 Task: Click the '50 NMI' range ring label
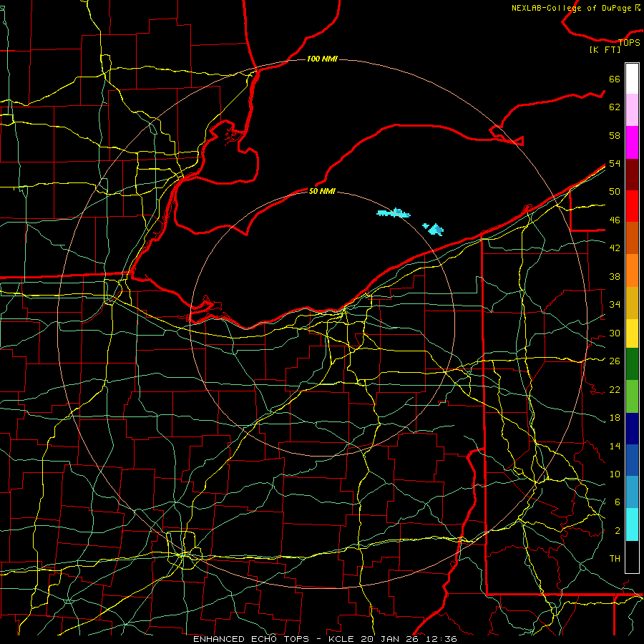pos(322,191)
